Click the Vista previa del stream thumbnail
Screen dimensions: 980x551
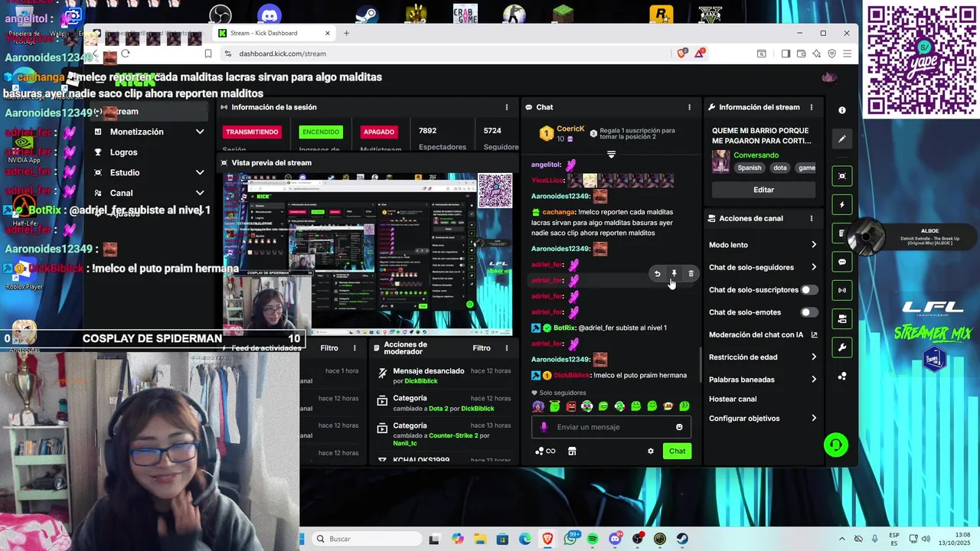[x=368, y=254]
